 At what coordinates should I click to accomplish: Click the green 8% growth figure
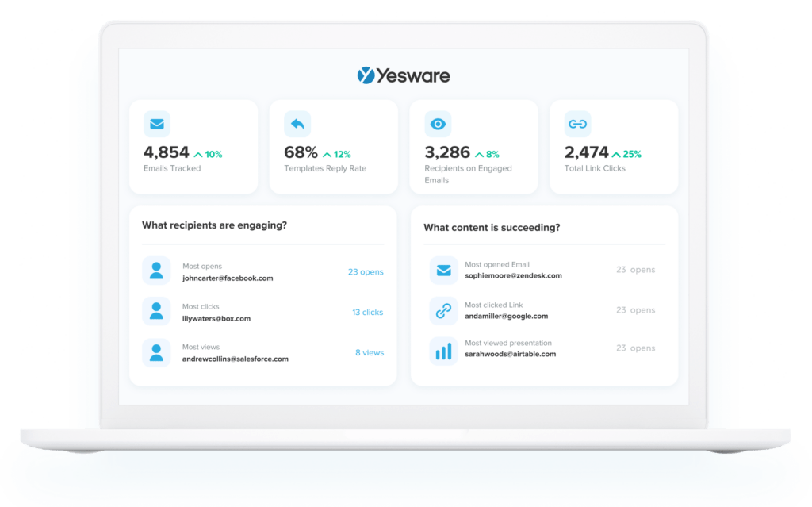(x=492, y=155)
